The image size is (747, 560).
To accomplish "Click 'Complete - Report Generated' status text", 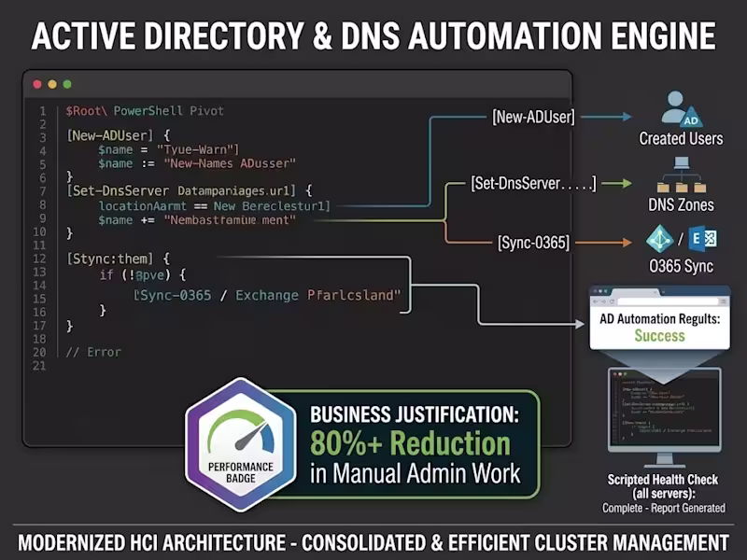I will point(664,508).
